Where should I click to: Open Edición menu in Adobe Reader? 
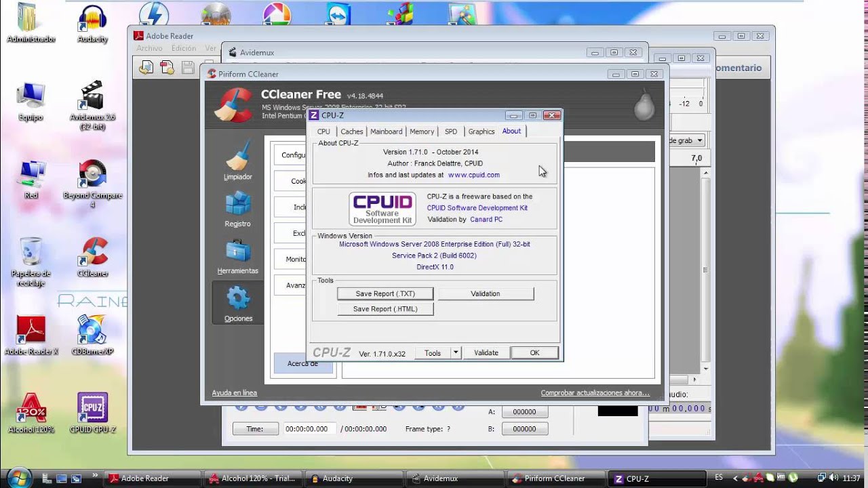coord(184,48)
